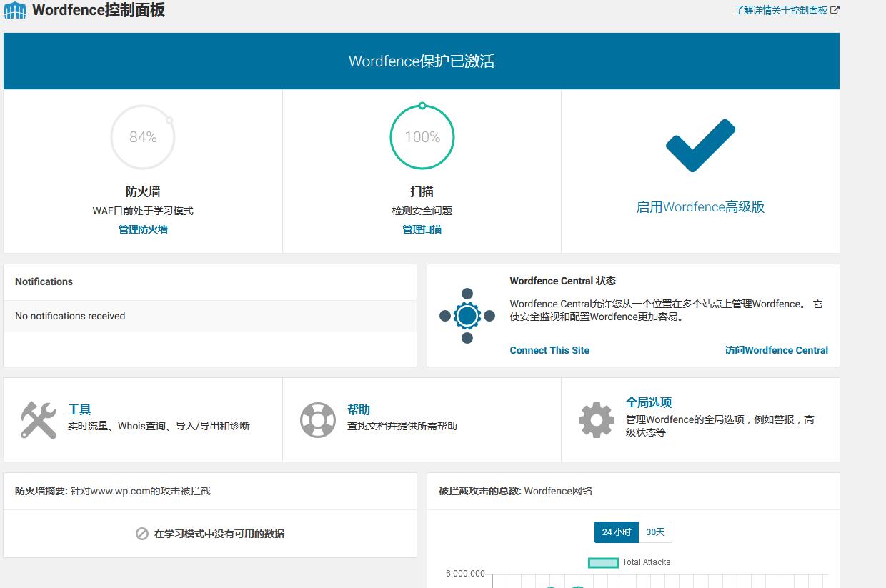Click WAF目前处于学习模式 status text

(x=143, y=211)
